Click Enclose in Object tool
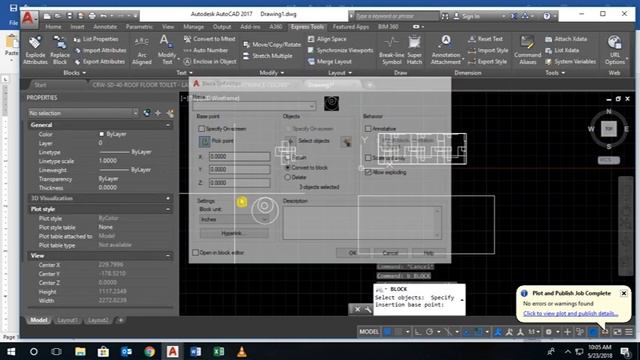Screen dimensions: 640x360 pos(210,62)
